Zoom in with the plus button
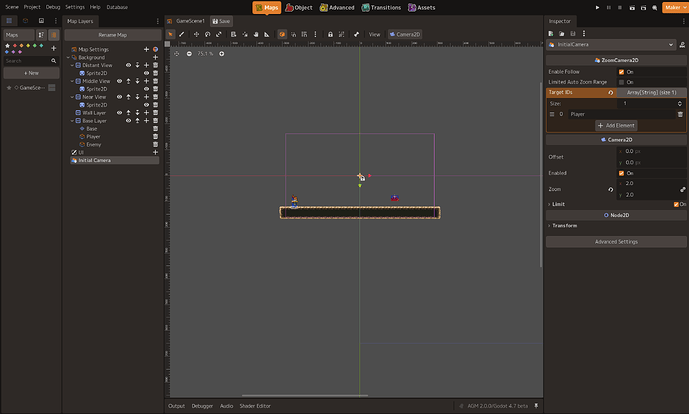This screenshot has height=414, width=689. pos(221,54)
